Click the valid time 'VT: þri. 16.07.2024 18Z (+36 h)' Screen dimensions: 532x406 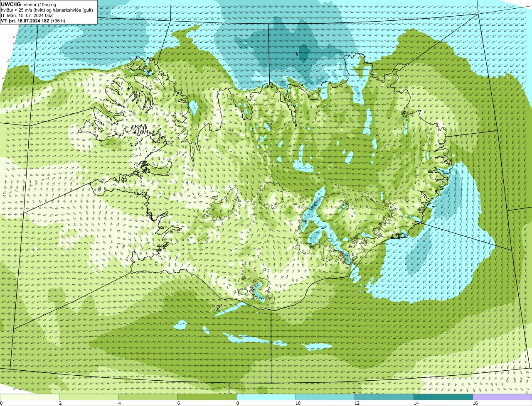click(33, 20)
